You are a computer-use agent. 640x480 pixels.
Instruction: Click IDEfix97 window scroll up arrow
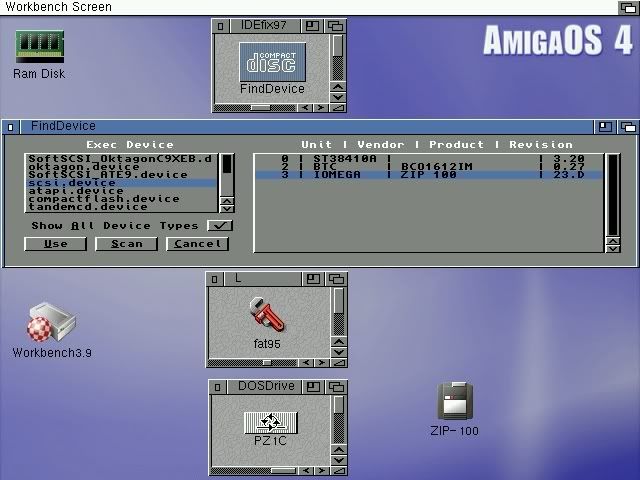tap(338, 87)
